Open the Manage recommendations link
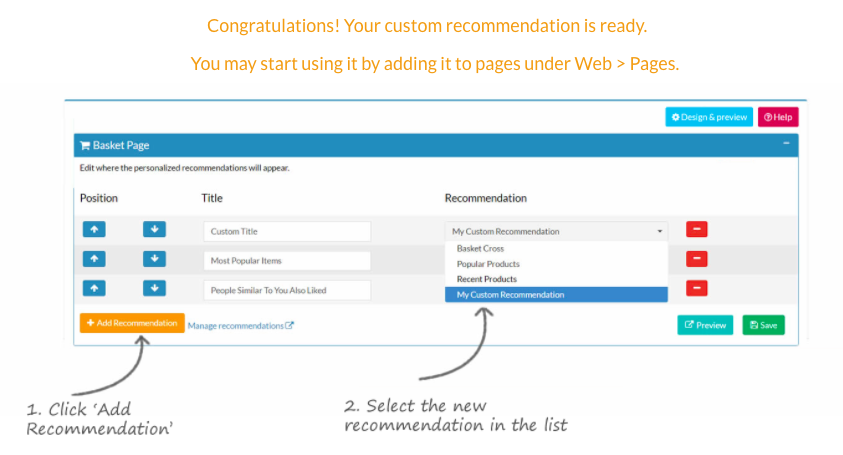843x455 pixels. (241, 326)
